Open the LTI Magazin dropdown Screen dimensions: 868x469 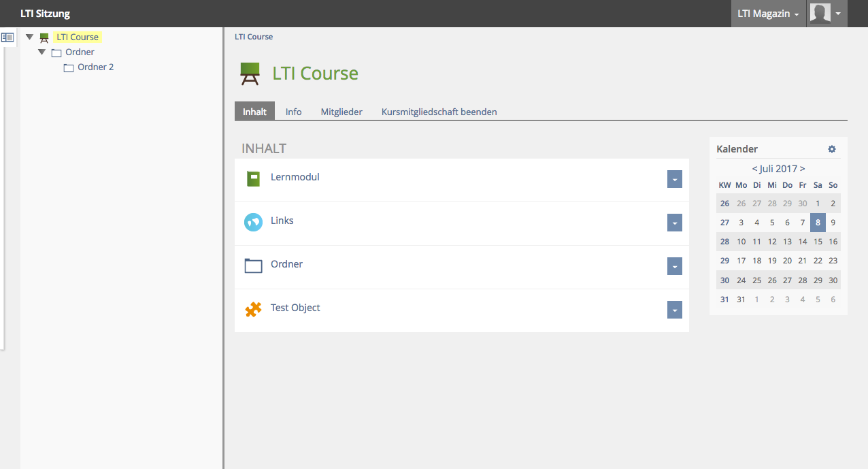coord(768,14)
